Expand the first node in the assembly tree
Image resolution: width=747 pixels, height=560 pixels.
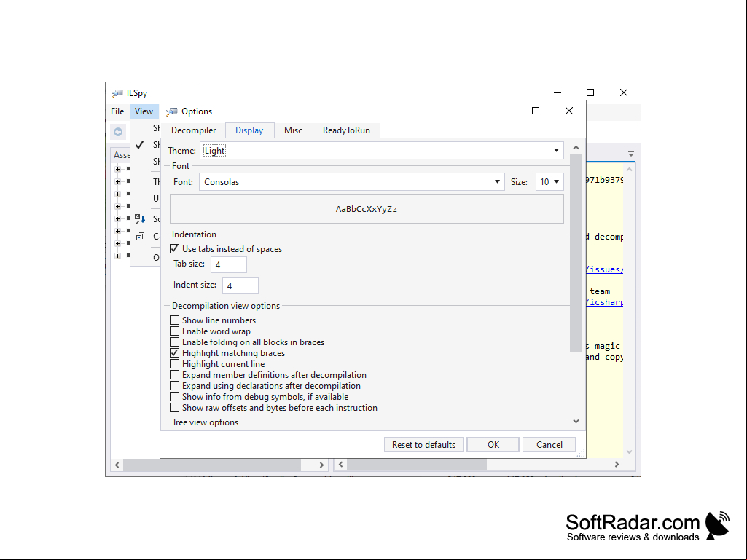tap(117, 169)
